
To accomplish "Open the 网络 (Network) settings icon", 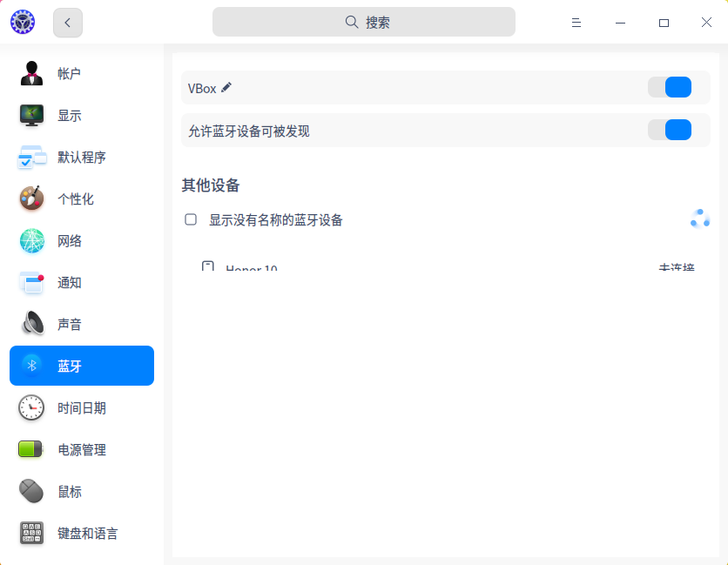I will coord(31,240).
